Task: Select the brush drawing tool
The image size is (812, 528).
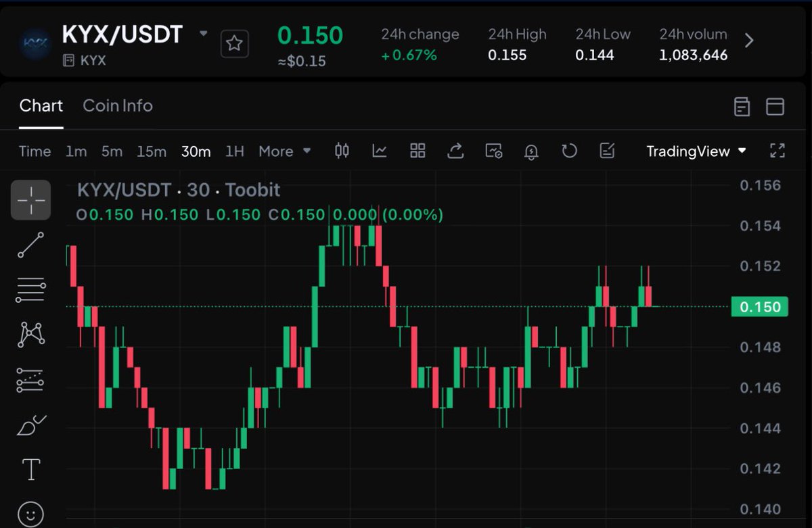Action: pos(30,425)
